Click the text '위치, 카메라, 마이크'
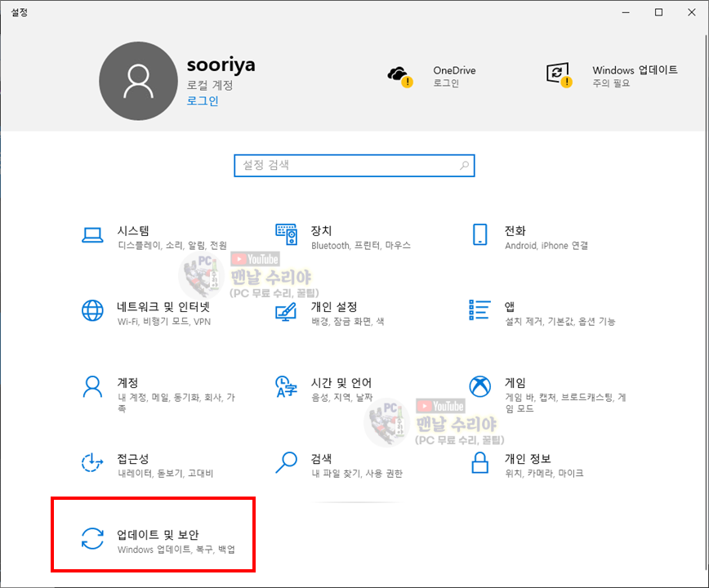 [x=544, y=473]
